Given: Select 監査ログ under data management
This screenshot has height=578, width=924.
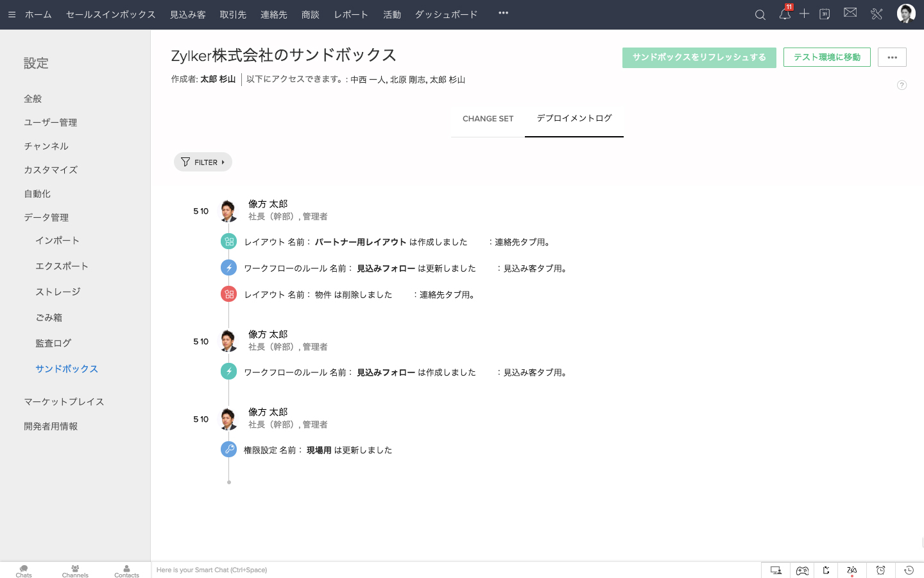Looking at the screenshot, I should click(x=53, y=343).
